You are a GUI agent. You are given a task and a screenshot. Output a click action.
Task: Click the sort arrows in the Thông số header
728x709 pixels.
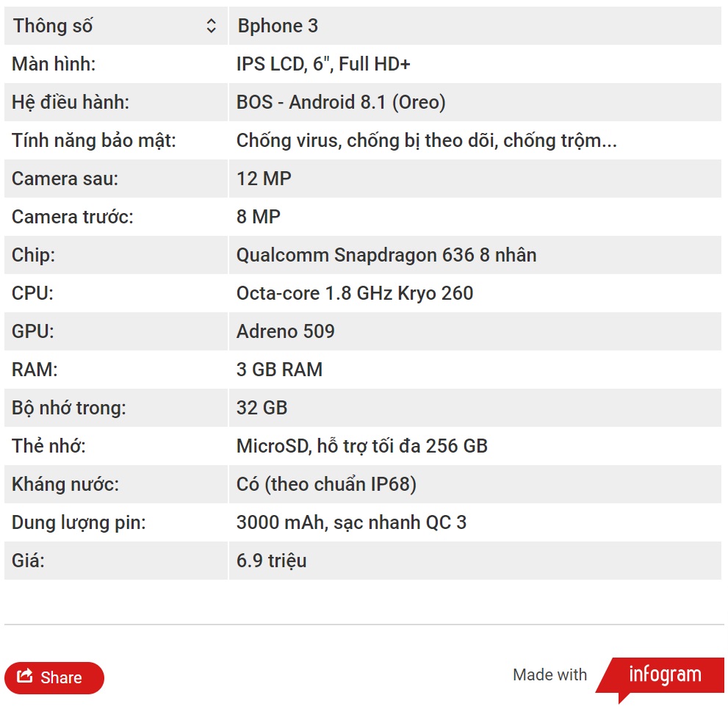point(211,26)
